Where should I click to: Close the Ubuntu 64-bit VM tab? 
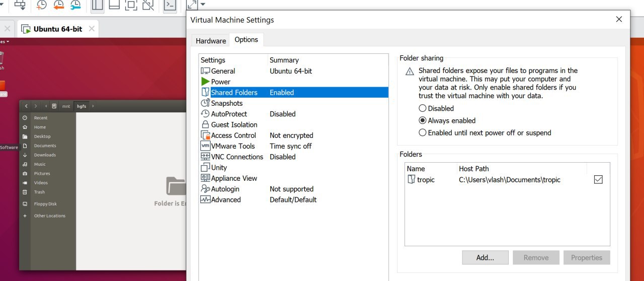[92, 29]
